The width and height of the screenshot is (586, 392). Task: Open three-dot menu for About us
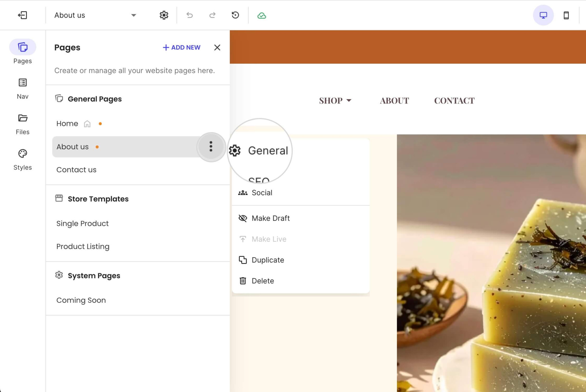click(x=211, y=147)
